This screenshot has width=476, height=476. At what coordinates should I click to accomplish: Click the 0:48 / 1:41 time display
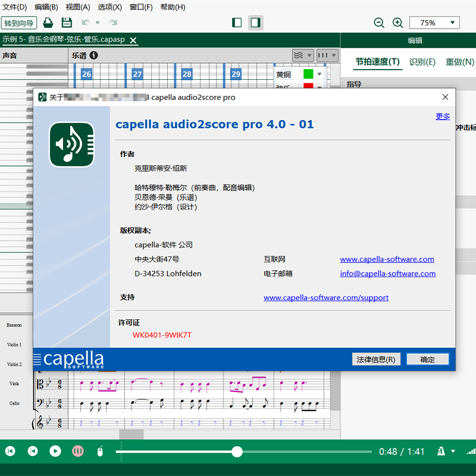click(x=401, y=452)
